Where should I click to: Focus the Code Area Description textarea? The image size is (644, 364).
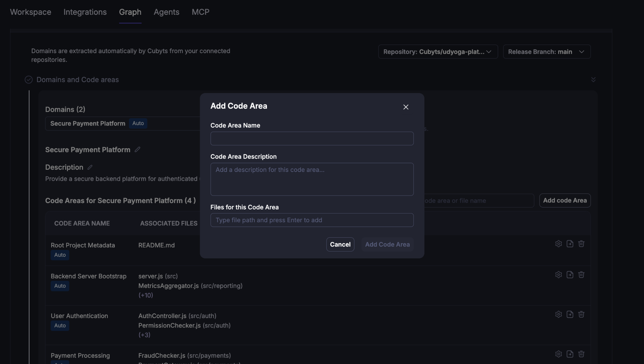pyautogui.click(x=312, y=179)
